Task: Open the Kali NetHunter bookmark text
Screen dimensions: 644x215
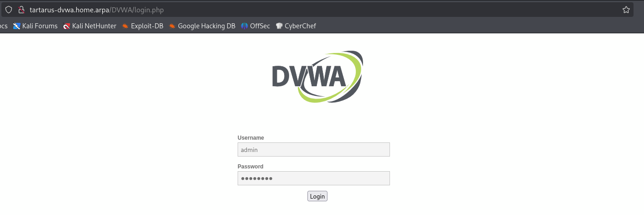Action: tap(94, 26)
